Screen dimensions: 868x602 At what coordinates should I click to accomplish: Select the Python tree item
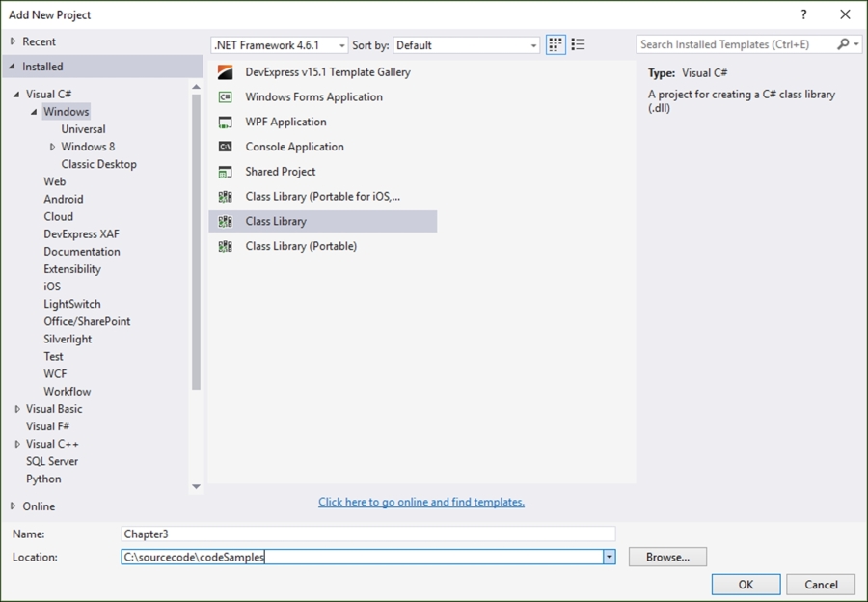click(x=43, y=479)
